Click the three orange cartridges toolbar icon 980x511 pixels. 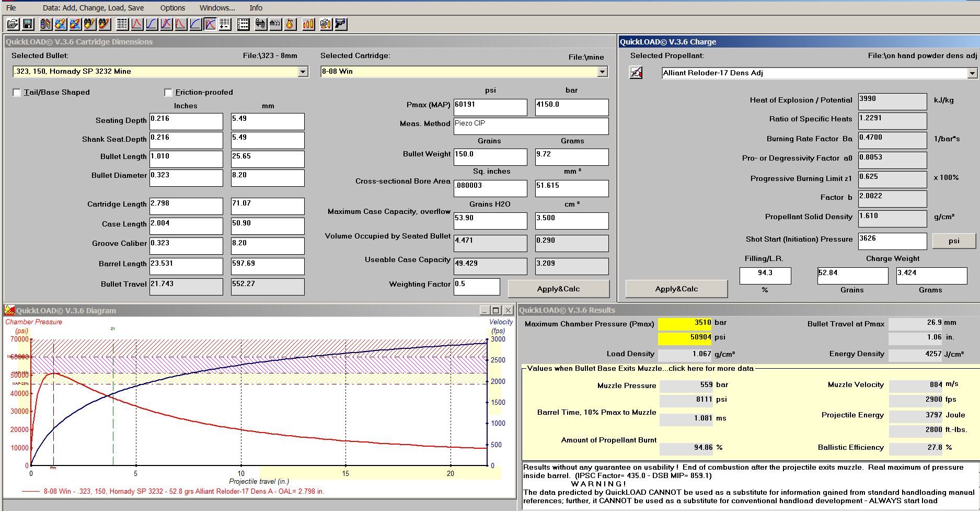click(308, 24)
